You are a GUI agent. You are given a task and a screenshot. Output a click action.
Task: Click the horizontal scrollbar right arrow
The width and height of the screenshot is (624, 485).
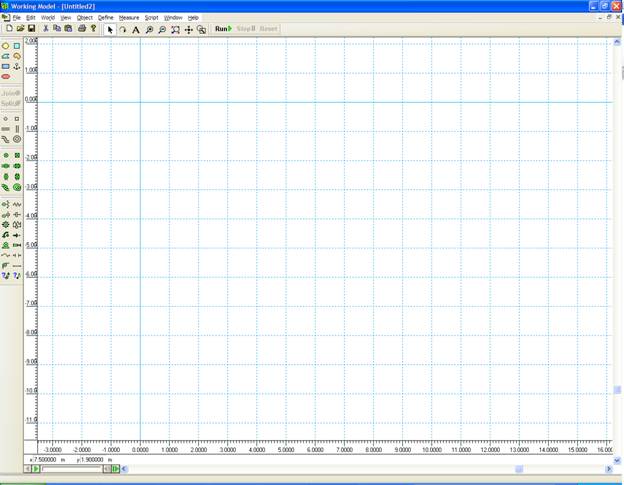coord(608,469)
